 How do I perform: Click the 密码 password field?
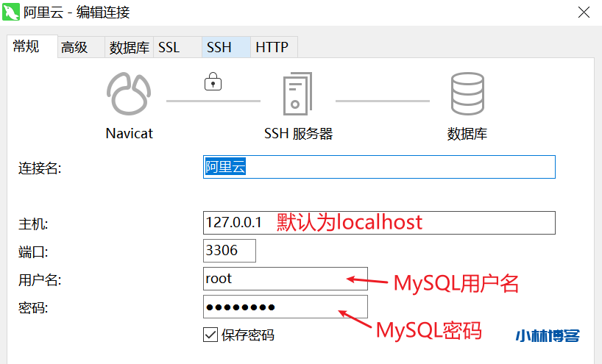(284, 307)
